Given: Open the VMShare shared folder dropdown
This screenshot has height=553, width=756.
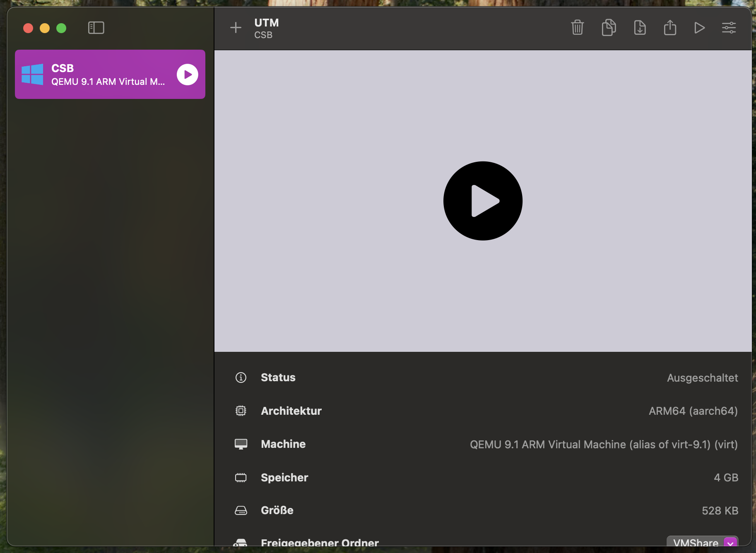Looking at the screenshot, I should click(x=702, y=542).
